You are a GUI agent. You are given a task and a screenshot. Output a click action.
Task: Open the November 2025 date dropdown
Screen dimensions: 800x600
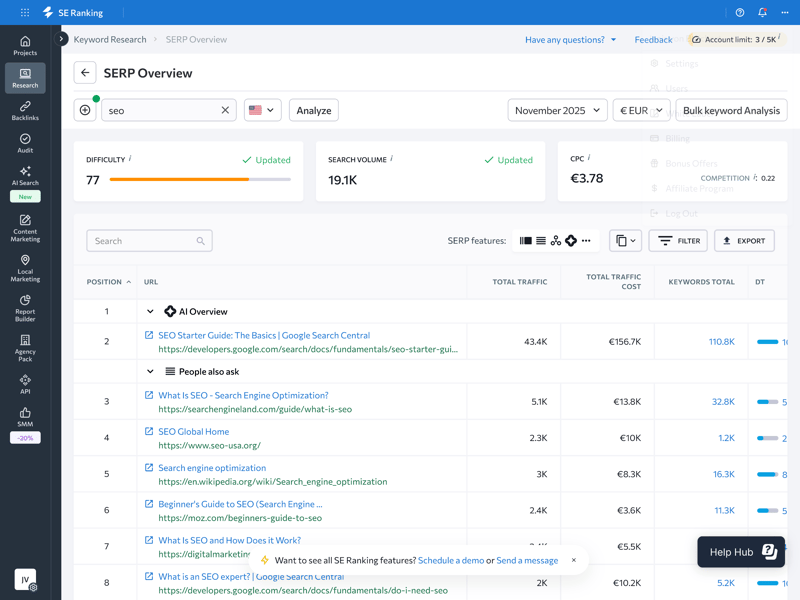[x=557, y=110]
